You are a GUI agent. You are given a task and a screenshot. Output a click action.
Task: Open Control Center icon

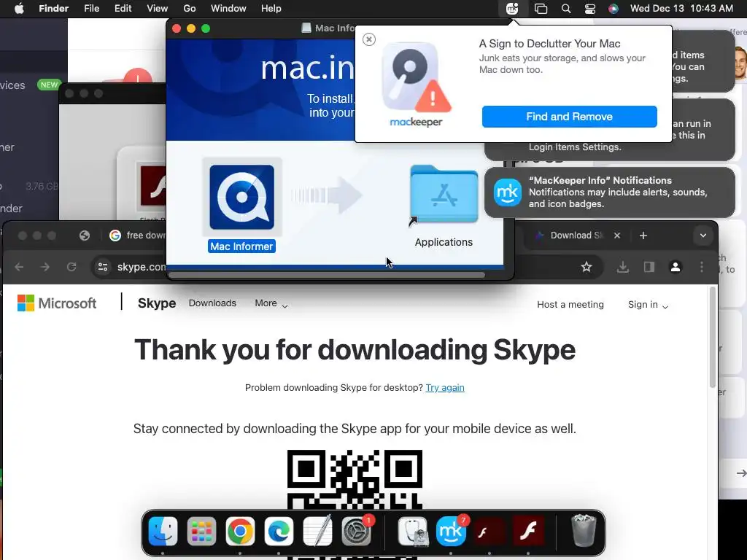point(589,9)
